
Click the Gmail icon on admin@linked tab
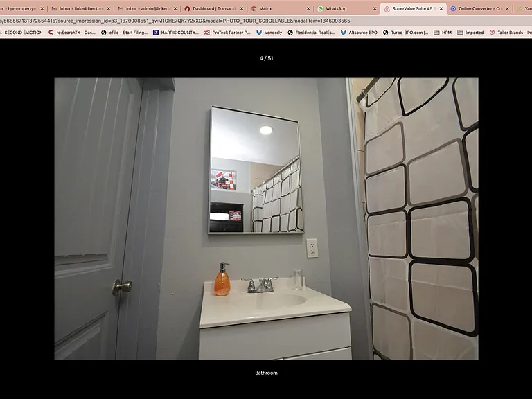pyautogui.click(x=121, y=9)
